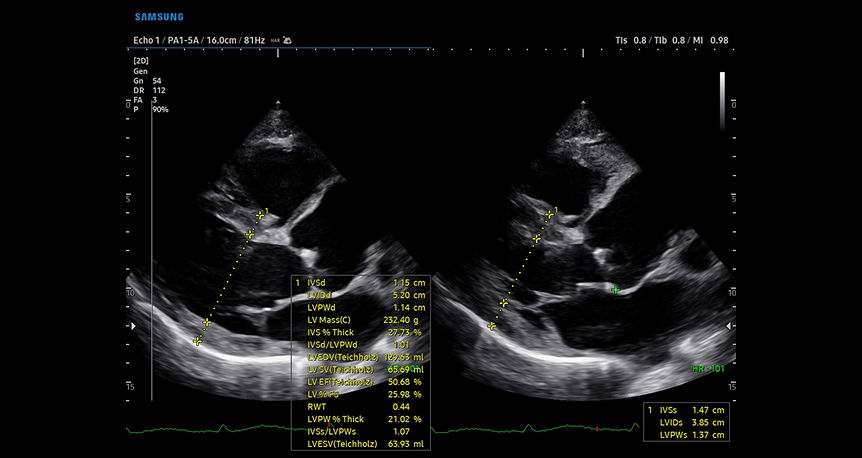Click the SAMSUNG logo
Screen dimensions: 862x458
tap(159, 17)
